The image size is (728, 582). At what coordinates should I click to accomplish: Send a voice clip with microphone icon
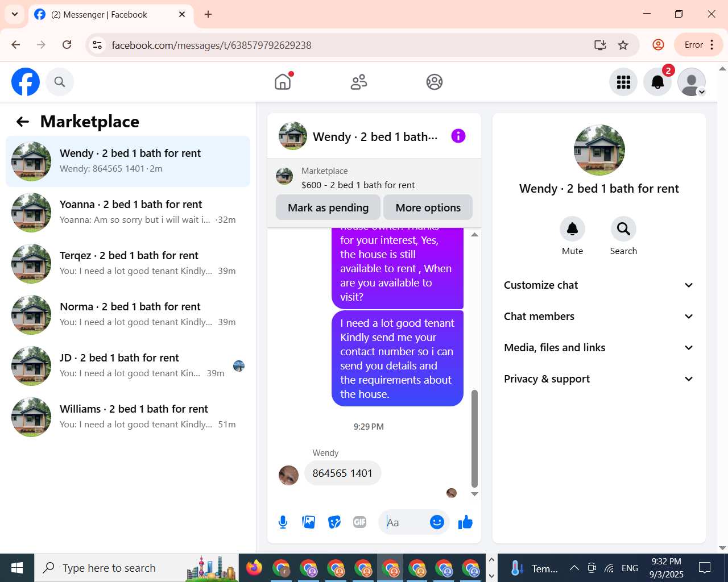[x=283, y=522]
